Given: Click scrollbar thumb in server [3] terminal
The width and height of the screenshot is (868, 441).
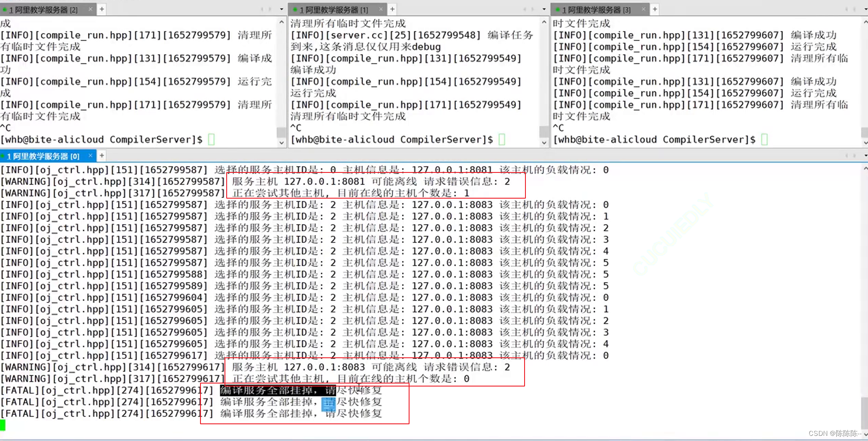Looking at the screenshot, I should 865,132.
